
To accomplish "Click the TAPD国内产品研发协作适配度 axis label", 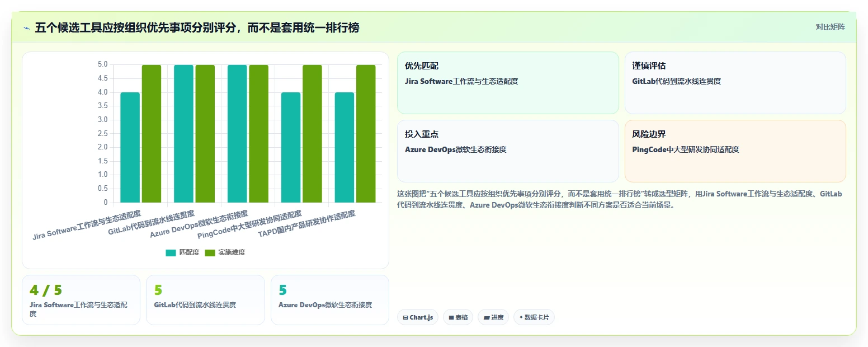I will tap(307, 224).
